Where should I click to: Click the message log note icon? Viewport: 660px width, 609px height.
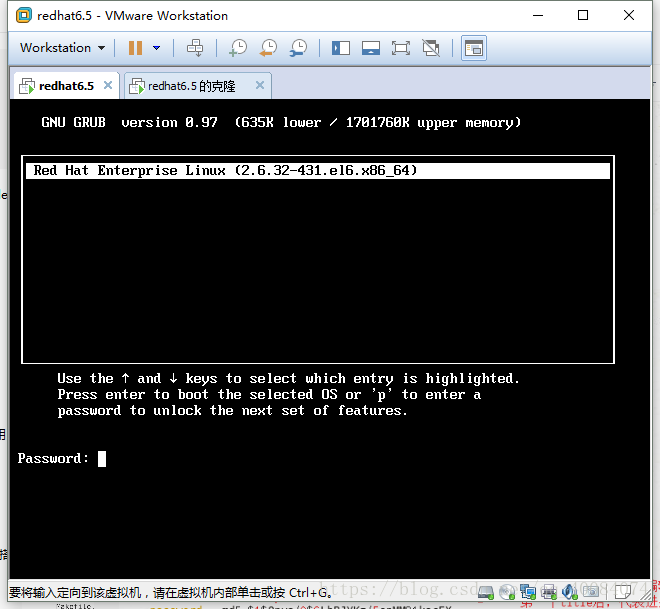623,592
